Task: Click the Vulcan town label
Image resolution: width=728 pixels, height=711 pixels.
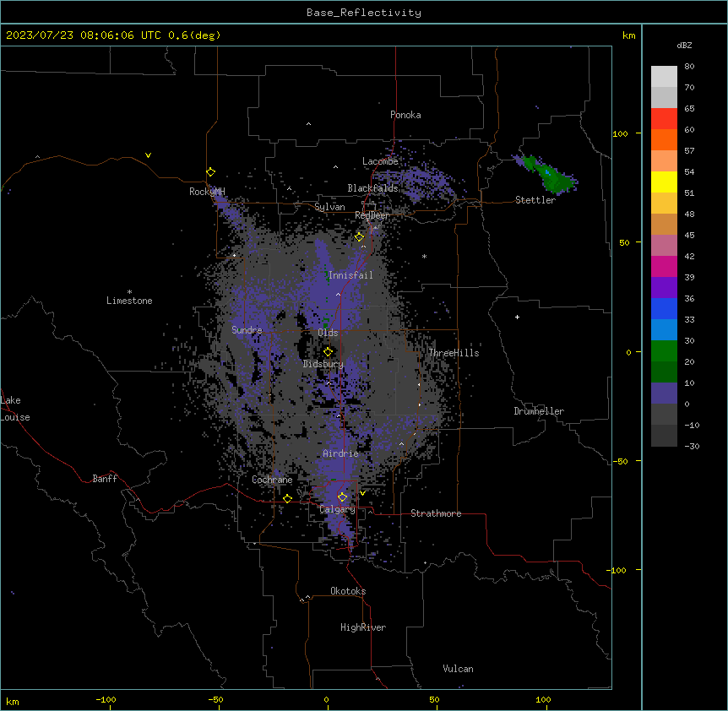Action: [459, 669]
